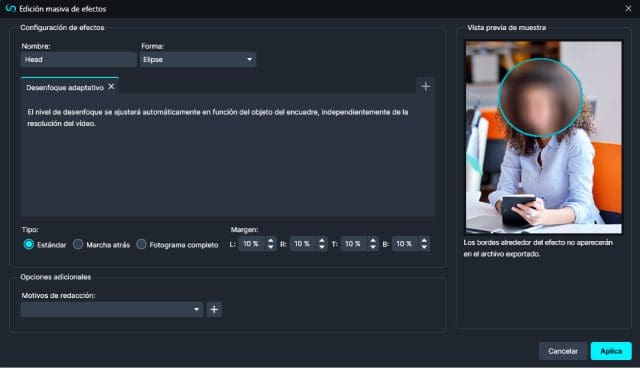Click the Head name input field
The image size is (640, 368).
tap(78, 60)
